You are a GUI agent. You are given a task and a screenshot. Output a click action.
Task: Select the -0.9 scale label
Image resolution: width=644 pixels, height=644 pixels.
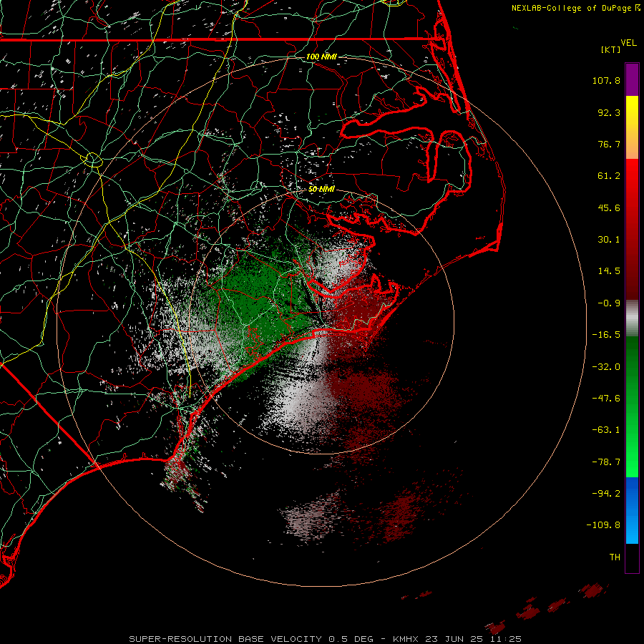point(609,303)
